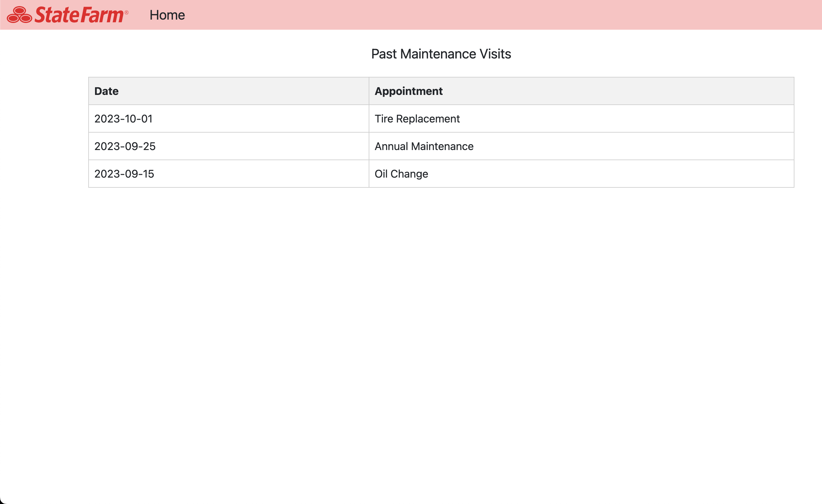822x504 pixels.
Task: Click the State Farm wordmark text
Action: [x=79, y=15]
